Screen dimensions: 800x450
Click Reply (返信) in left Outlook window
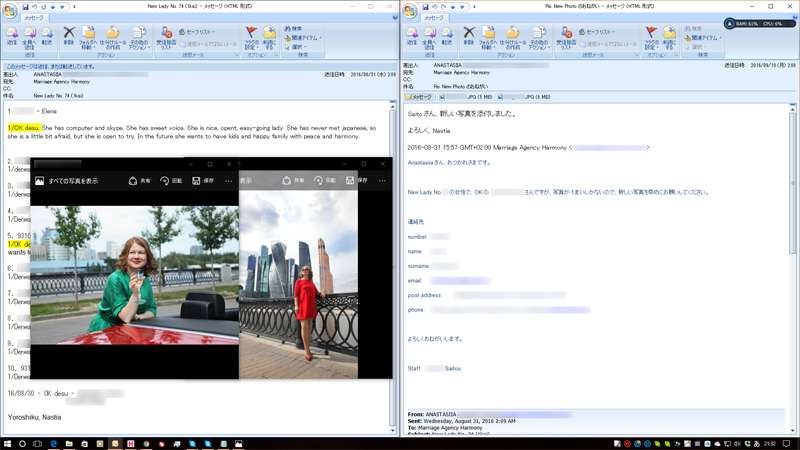click(x=12, y=37)
